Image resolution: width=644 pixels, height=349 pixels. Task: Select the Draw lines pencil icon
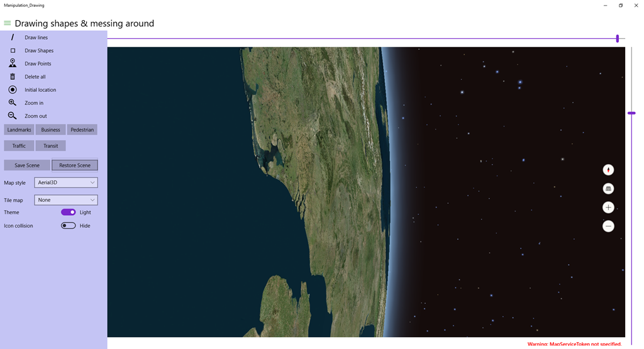[x=13, y=37]
